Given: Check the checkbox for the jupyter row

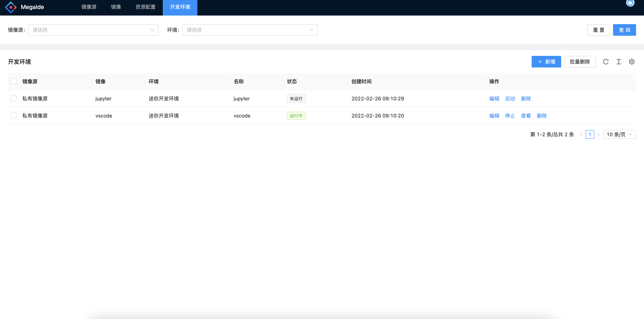Looking at the screenshot, I should 14,98.
